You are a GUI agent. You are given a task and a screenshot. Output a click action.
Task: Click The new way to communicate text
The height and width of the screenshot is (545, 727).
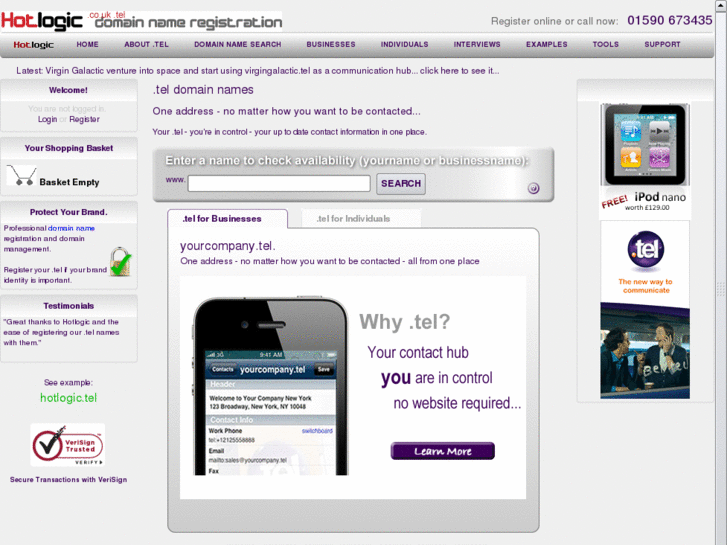pyautogui.click(x=645, y=286)
